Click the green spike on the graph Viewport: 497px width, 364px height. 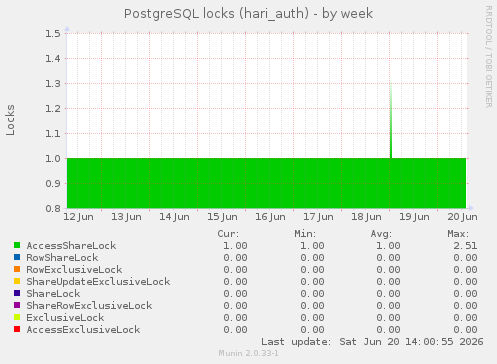[x=391, y=122]
